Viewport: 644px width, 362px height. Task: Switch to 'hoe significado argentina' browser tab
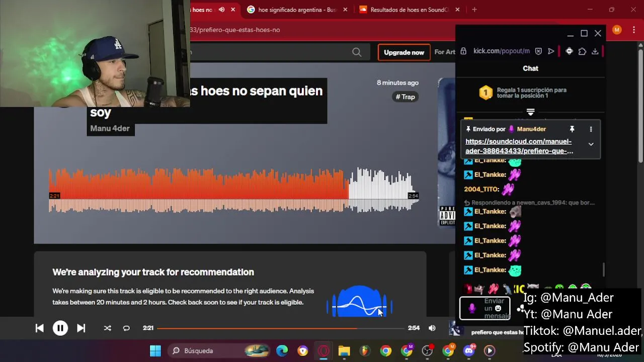coord(296,10)
